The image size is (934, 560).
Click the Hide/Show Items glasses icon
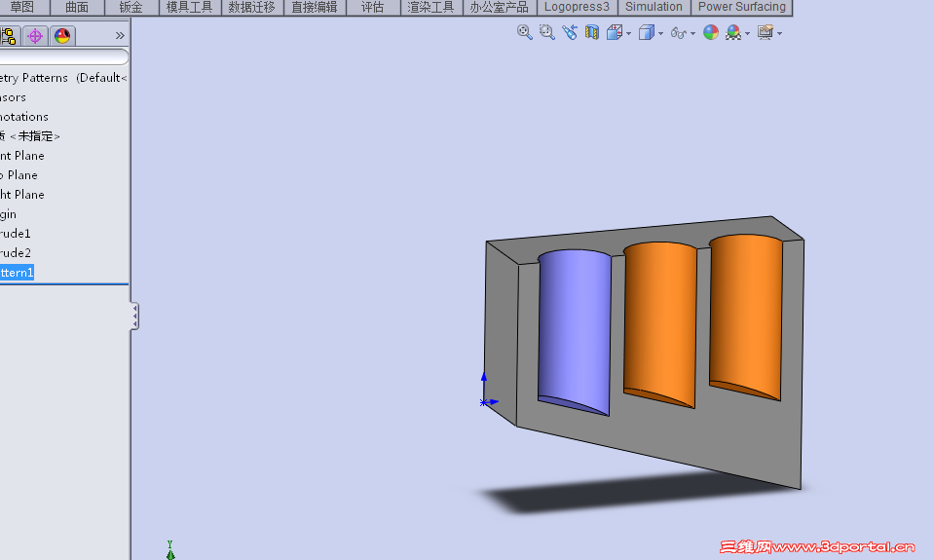point(679,33)
